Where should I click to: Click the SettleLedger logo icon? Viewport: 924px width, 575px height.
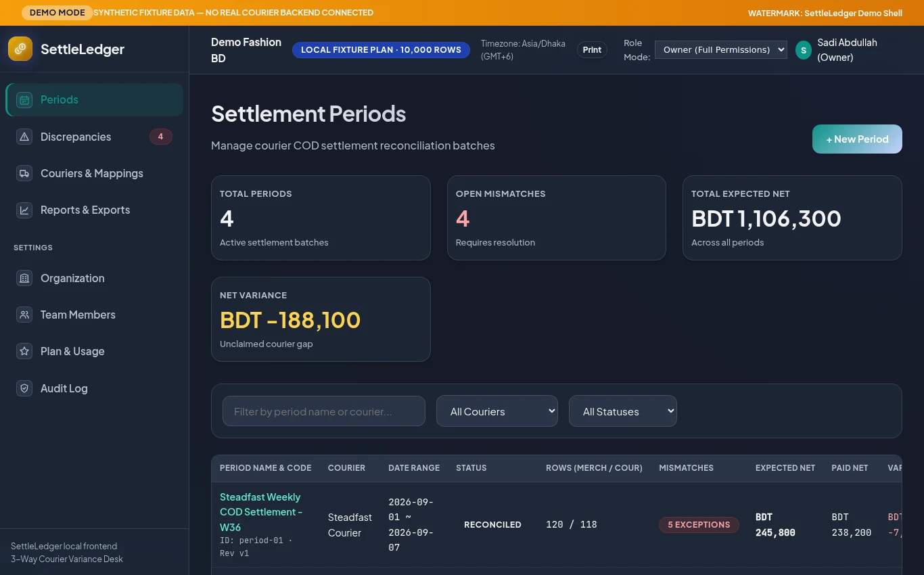click(x=20, y=49)
